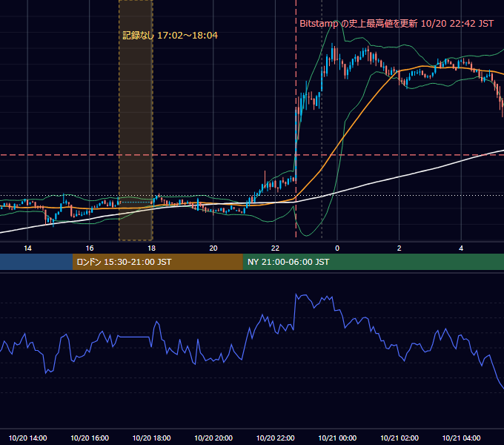The image size is (504, 445).
Task: Click upper axis hour label 0
Action: click(337, 248)
